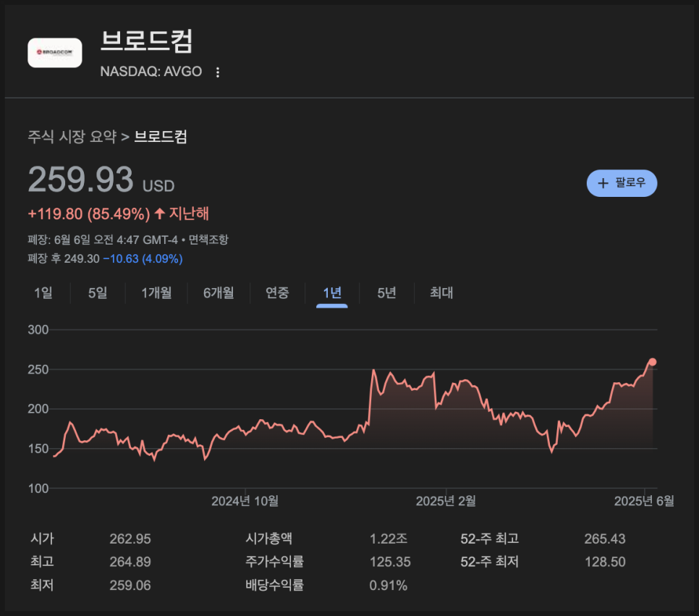The image size is (699, 616).
Task: Click the 주가수익률 label
Action: click(x=275, y=562)
